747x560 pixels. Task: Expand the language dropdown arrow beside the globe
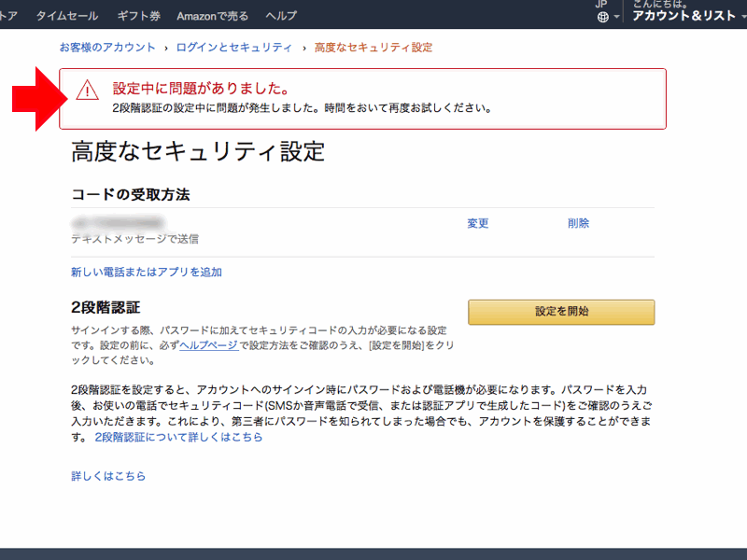pos(616,18)
